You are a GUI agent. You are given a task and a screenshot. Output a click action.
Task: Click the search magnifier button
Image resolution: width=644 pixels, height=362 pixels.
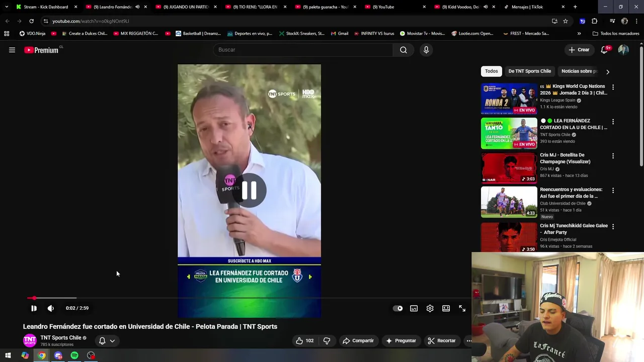pos(404,50)
